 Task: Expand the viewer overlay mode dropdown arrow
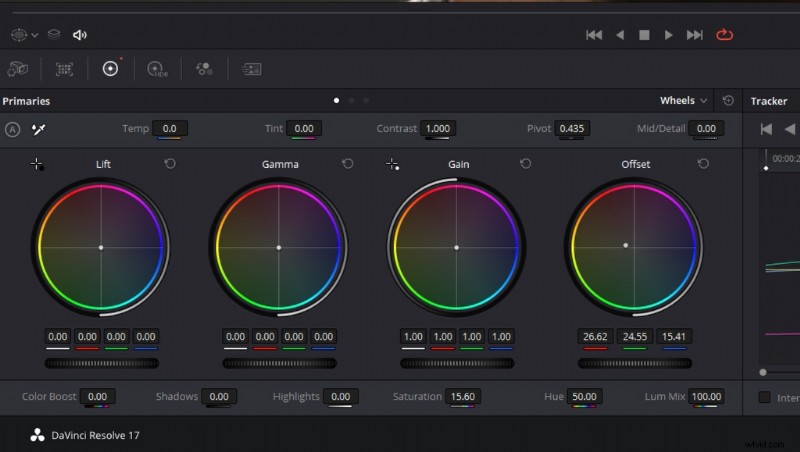click(35, 35)
